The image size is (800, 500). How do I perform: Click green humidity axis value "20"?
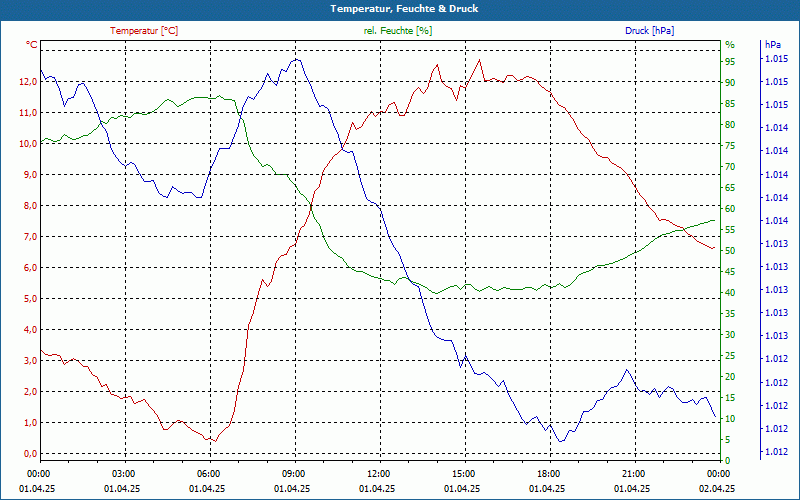pyautogui.click(x=730, y=377)
